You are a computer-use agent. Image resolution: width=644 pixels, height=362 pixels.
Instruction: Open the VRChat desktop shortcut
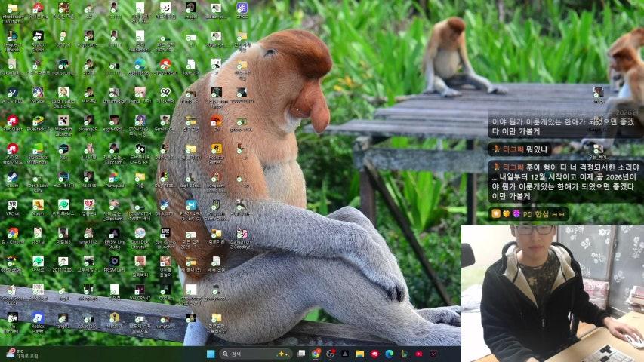click(x=12, y=205)
